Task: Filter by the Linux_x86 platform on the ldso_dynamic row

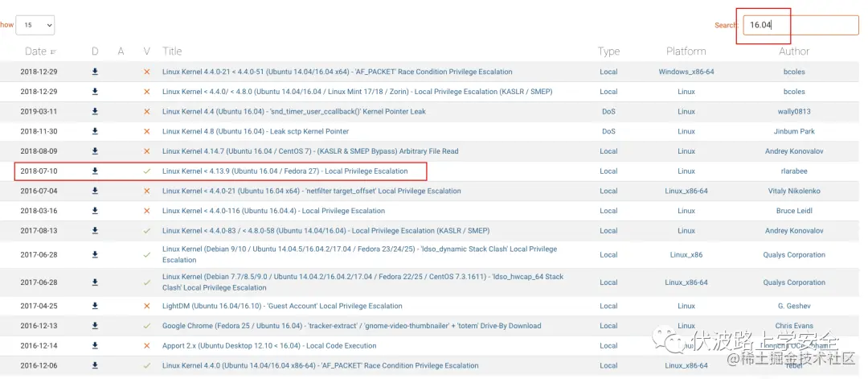Action: [686, 254]
